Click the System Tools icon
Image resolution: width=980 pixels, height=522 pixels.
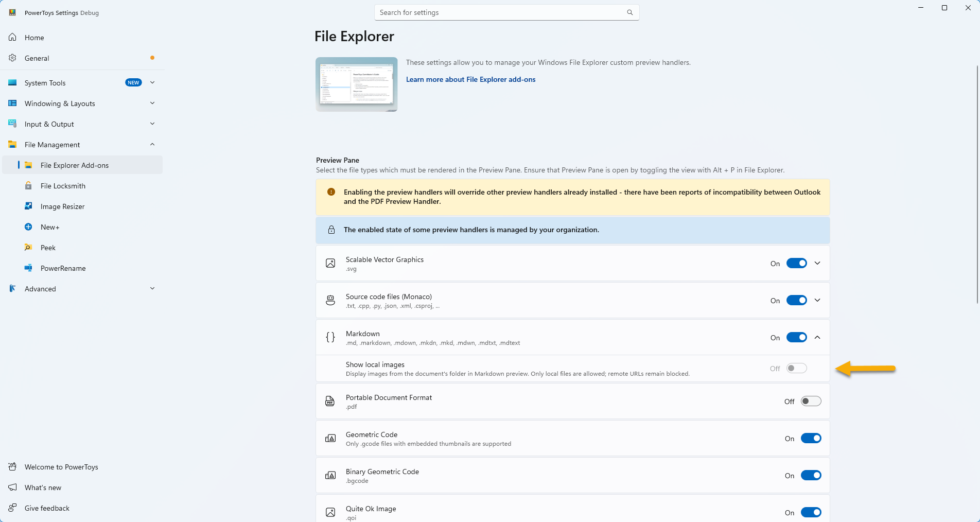(12, 82)
